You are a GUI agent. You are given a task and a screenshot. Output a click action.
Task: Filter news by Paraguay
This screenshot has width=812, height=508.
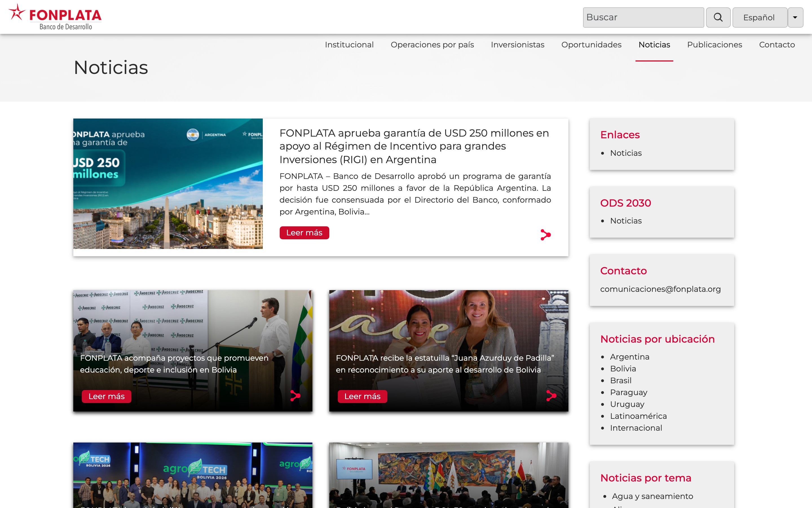click(x=628, y=392)
